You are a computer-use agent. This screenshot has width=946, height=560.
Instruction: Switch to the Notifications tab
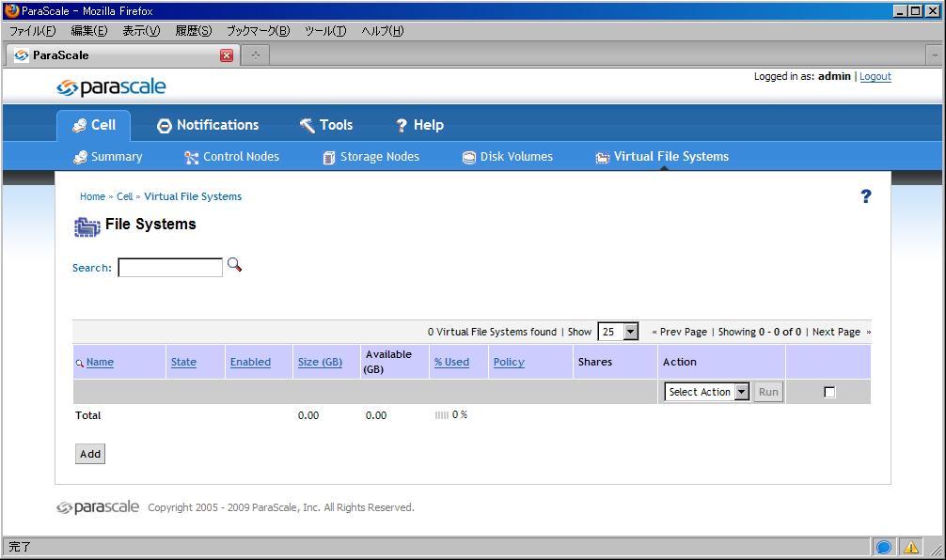pyautogui.click(x=207, y=125)
